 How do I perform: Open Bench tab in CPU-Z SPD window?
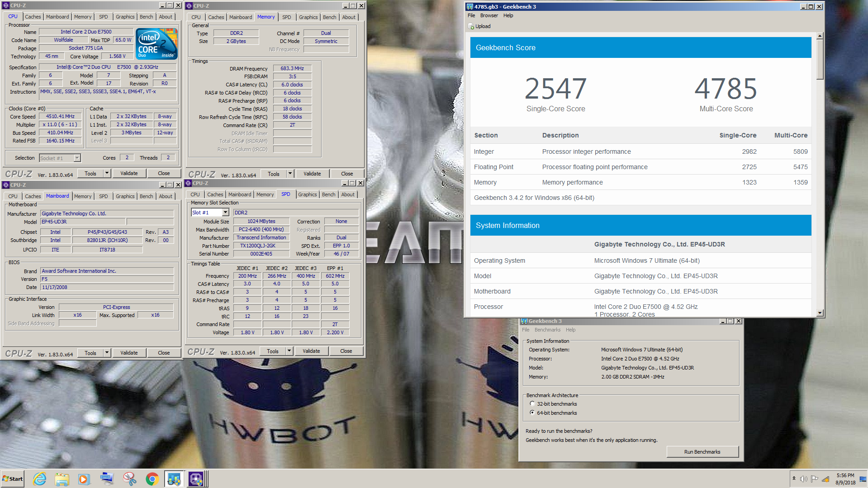(329, 194)
